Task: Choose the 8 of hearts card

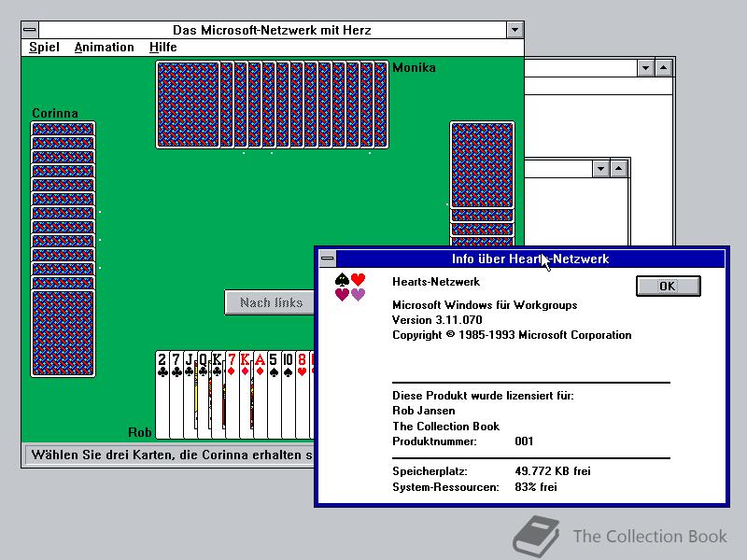Action: [302, 395]
